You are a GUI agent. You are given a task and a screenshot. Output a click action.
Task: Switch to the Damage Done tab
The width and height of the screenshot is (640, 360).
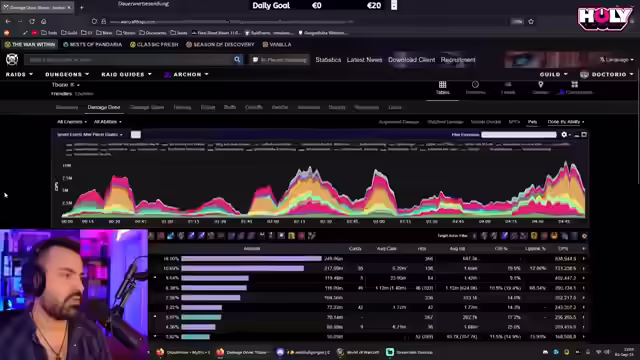(x=104, y=107)
